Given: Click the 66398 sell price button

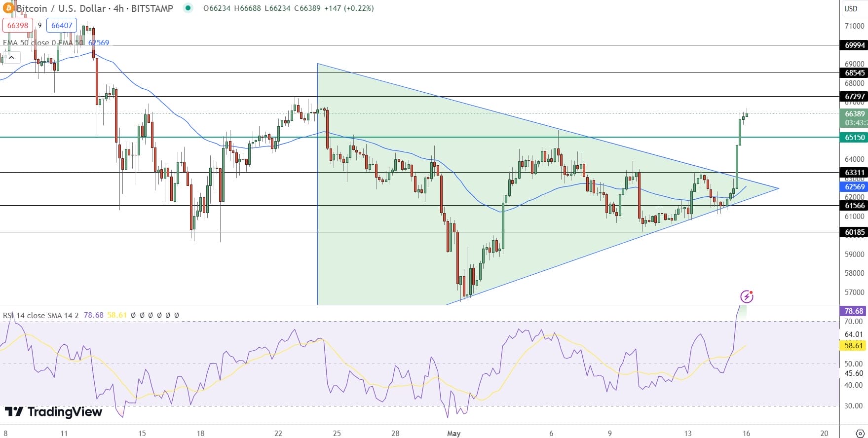Looking at the screenshot, I should tap(18, 25).
